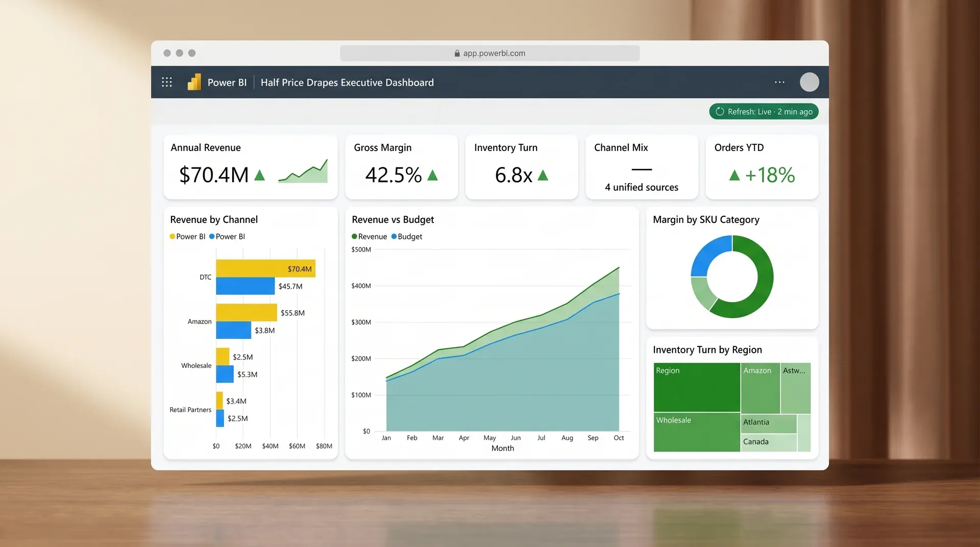Screen dimensions: 980x547
Task: Click the Annual Revenue sparkline chart
Action: coord(303,171)
